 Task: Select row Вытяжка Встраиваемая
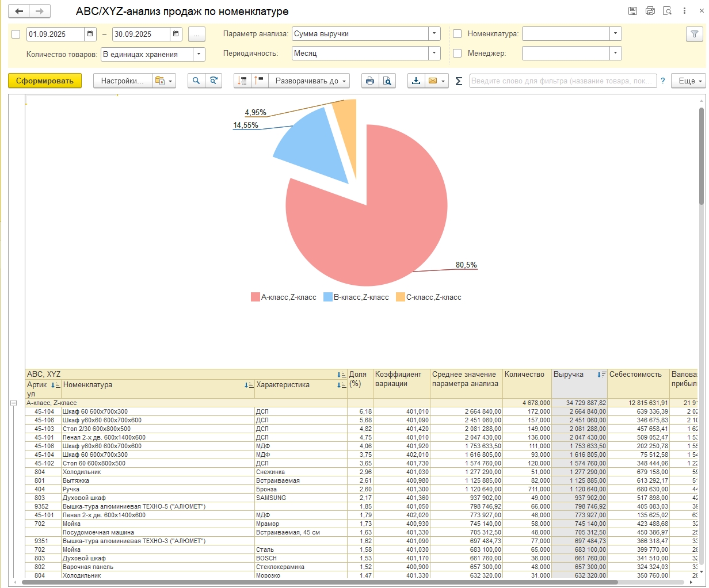click(361, 481)
